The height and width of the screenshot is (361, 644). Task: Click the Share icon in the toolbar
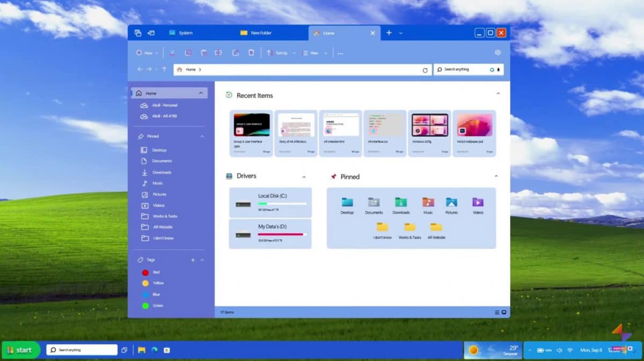235,53
